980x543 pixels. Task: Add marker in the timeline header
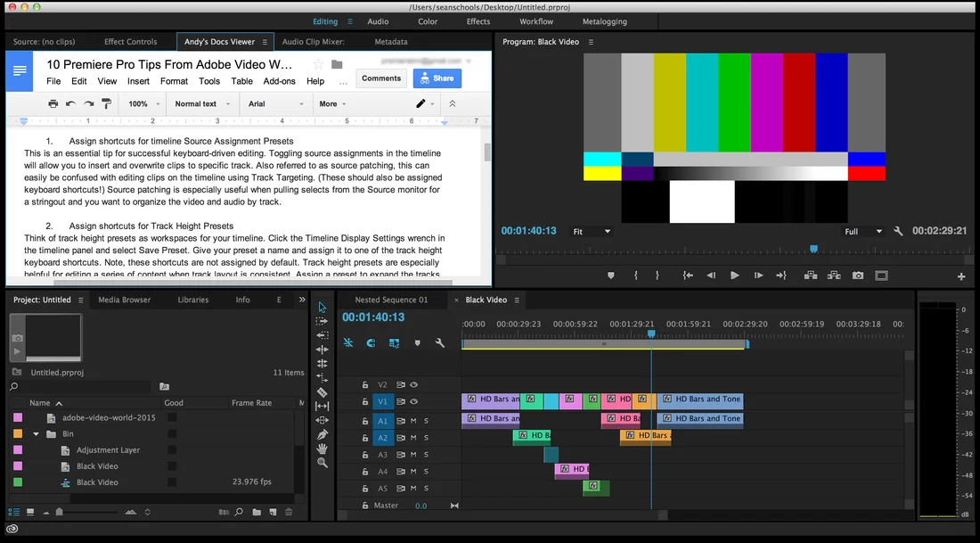coord(418,342)
